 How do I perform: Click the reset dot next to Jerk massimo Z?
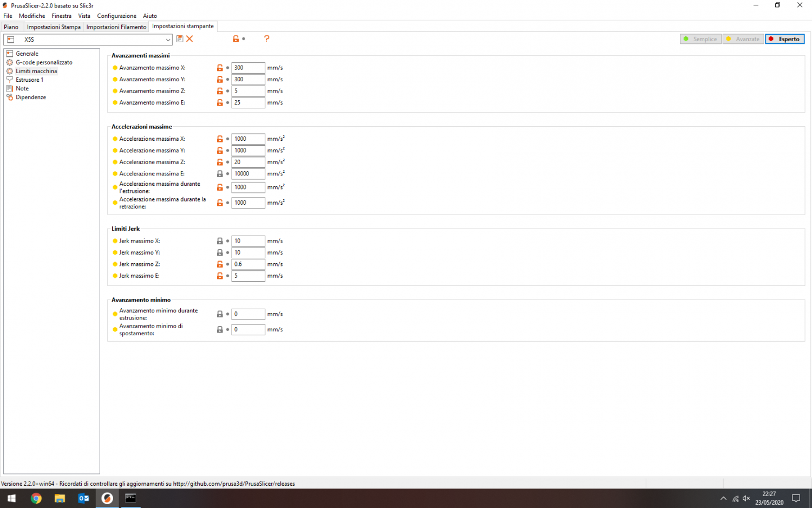pos(227,265)
